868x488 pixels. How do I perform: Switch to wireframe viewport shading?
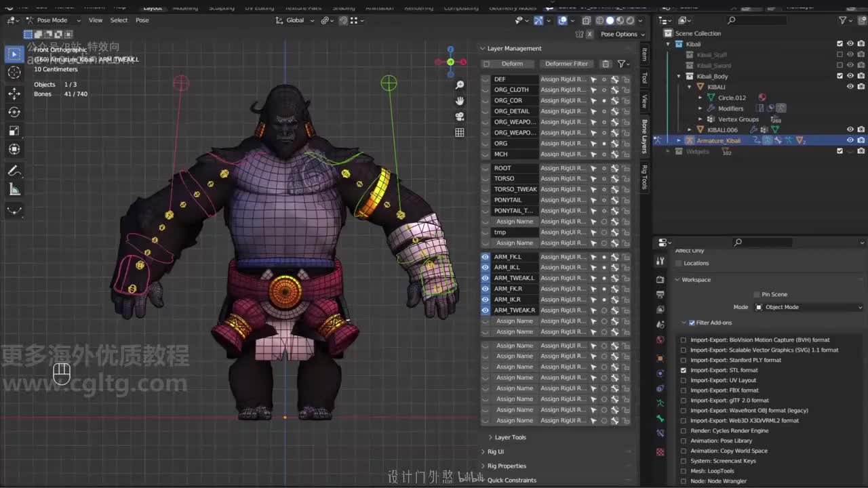tap(599, 20)
